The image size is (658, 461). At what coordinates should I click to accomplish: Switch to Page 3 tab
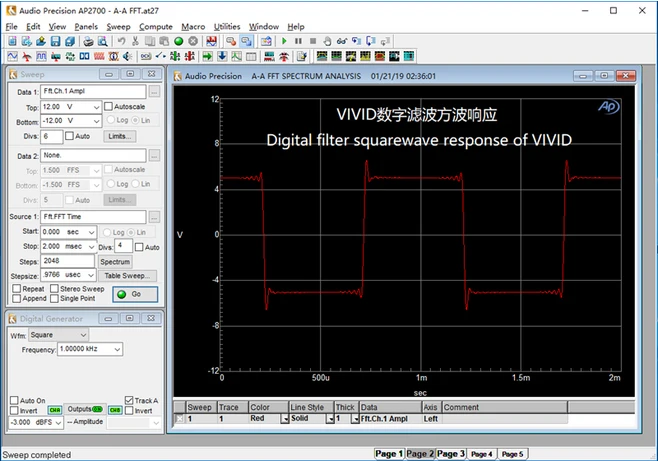pos(451,453)
